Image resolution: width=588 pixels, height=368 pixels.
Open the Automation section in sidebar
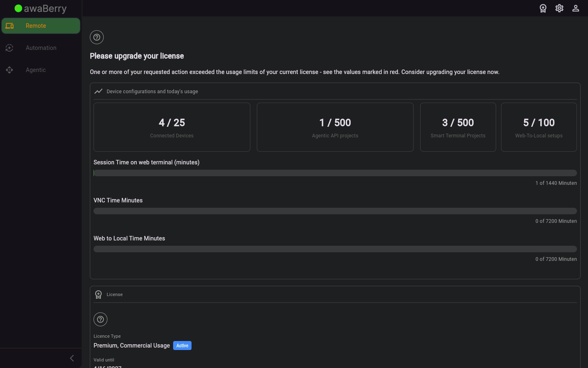pos(41,48)
